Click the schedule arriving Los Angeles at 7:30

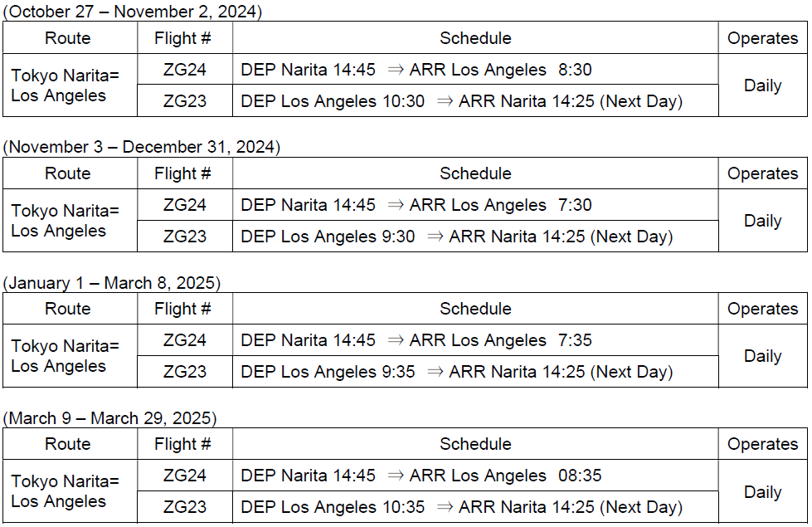[416, 205]
